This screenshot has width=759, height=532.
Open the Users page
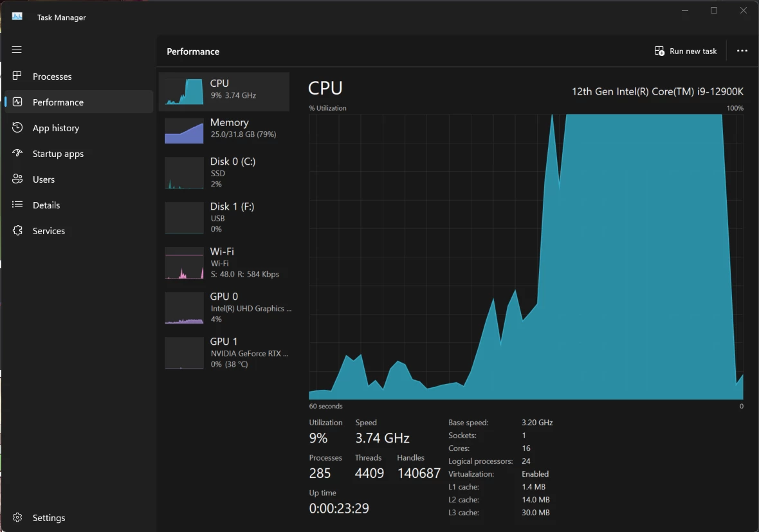(x=79, y=179)
